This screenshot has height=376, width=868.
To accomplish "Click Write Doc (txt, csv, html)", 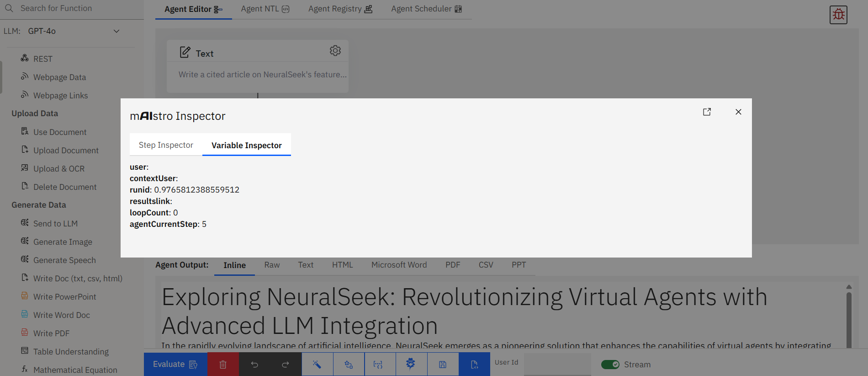I will click(78, 278).
